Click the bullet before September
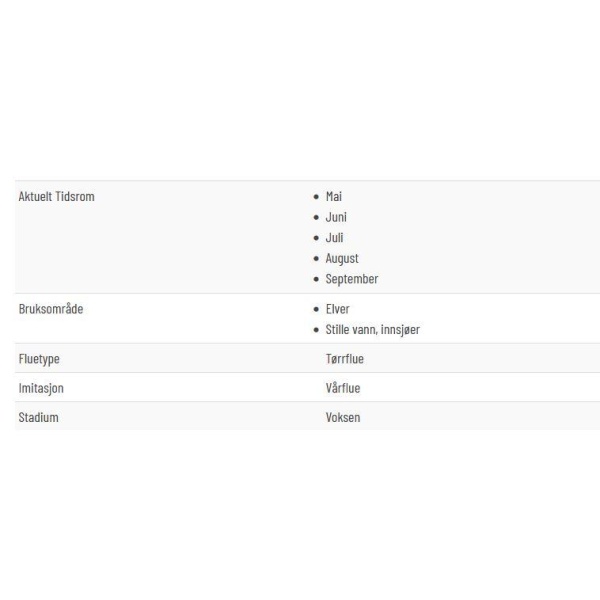This screenshot has width=600, height=600. point(316,279)
